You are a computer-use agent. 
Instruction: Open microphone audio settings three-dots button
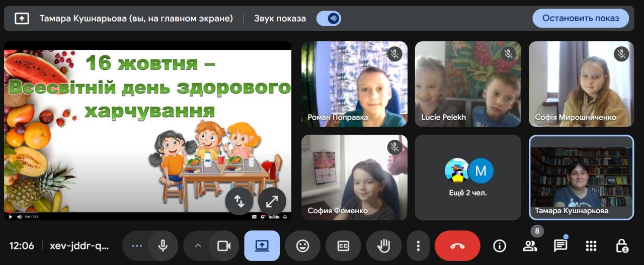tap(137, 245)
